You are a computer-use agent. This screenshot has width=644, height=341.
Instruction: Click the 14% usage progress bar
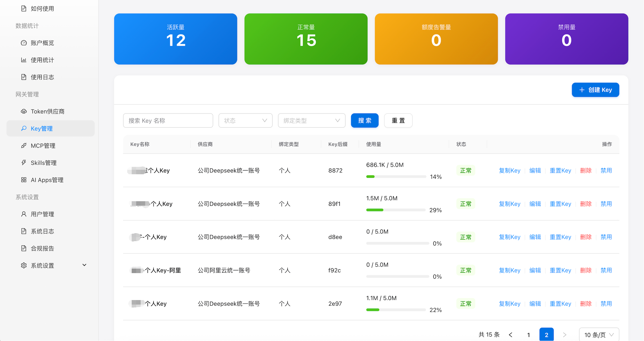click(x=396, y=177)
